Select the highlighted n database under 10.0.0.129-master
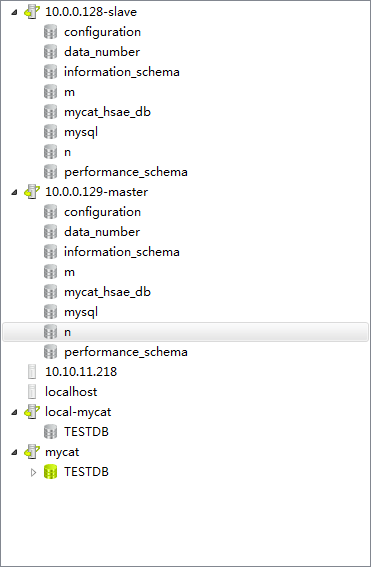Viewport: 371px width, 567px height. (186, 332)
